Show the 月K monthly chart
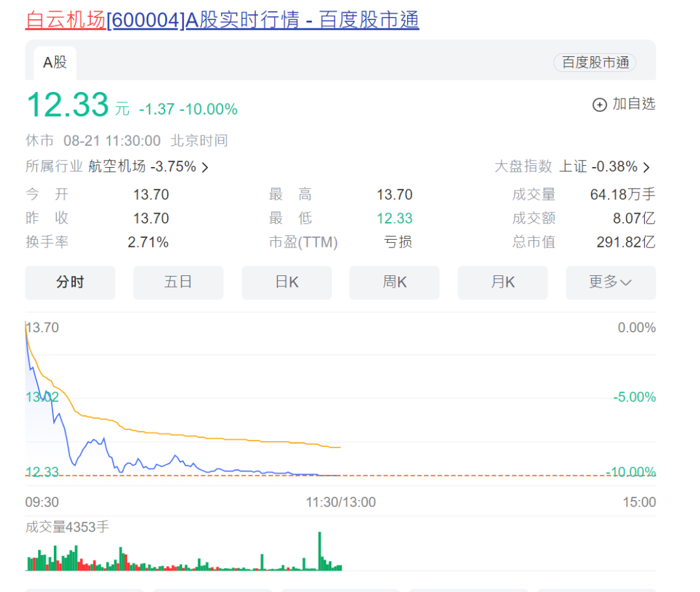Image resolution: width=700 pixels, height=592 pixels. (x=502, y=282)
